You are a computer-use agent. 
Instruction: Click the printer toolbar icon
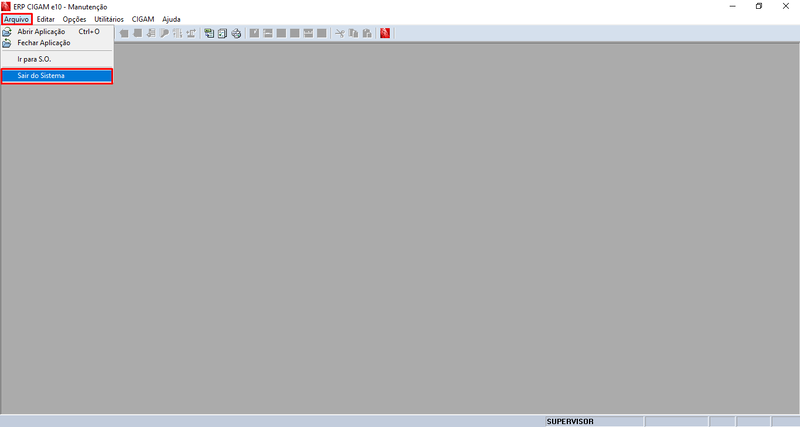pyautogui.click(x=236, y=34)
